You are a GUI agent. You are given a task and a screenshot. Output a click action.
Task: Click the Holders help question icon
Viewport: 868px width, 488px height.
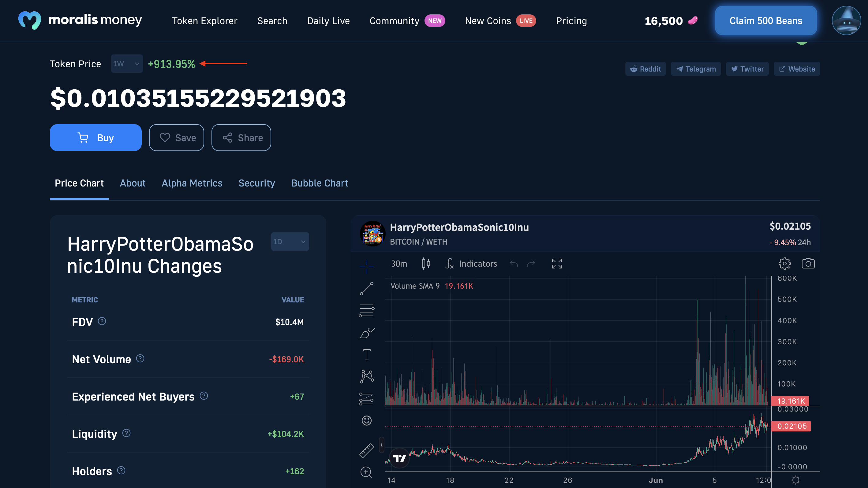121,471
